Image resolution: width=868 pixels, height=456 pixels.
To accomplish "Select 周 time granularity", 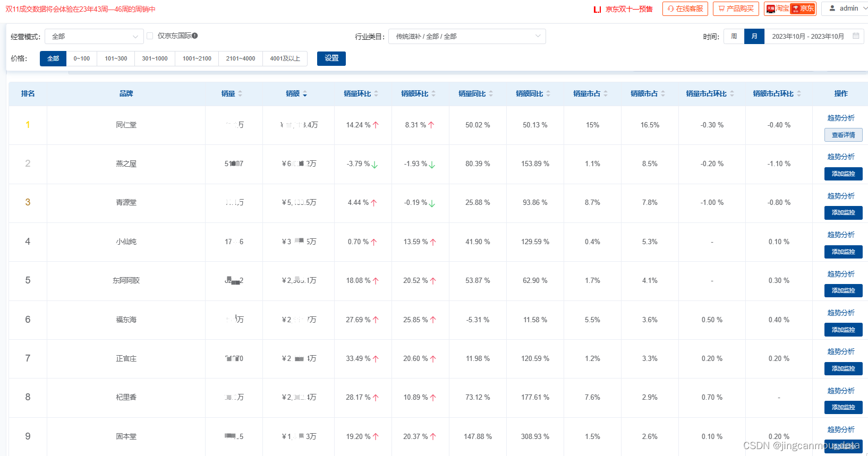I will (734, 36).
